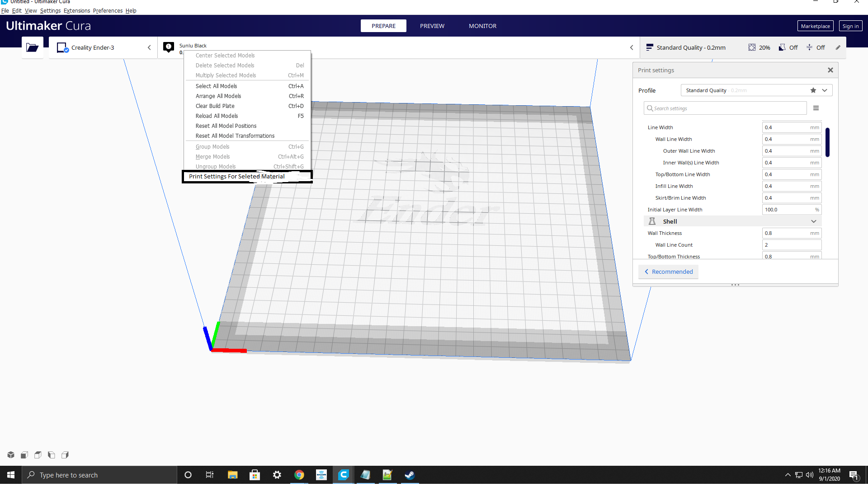Viewport: 868px width, 487px height.
Task: Switch to the front view cube icon
Action: (24, 455)
